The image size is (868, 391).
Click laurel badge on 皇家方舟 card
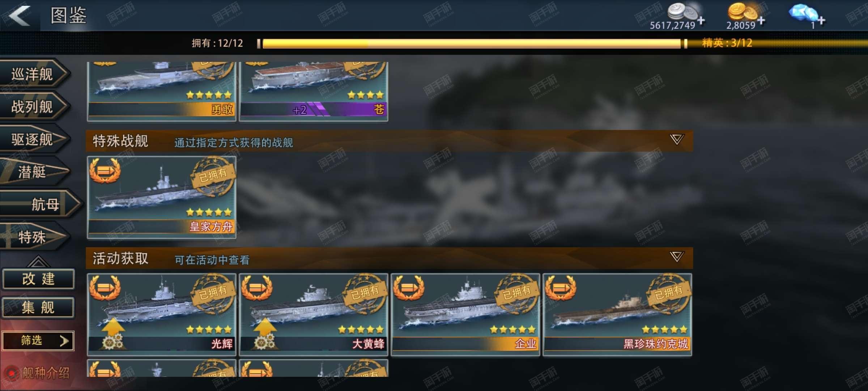[x=105, y=170]
